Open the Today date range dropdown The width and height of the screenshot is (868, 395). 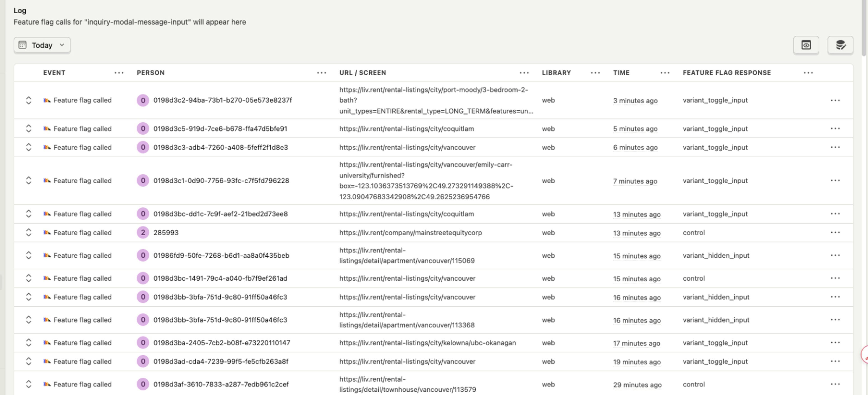[42, 45]
